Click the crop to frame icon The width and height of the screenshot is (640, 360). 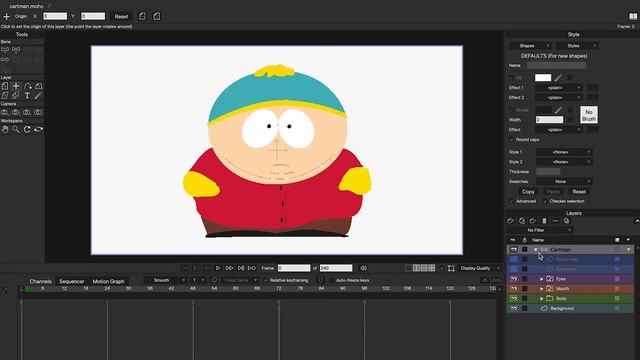click(x=451, y=268)
